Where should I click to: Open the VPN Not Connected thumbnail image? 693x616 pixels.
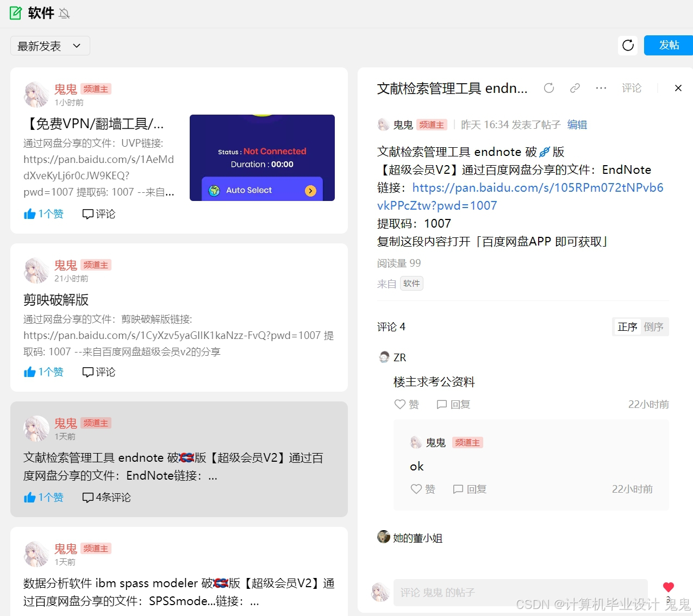(262, 158)
